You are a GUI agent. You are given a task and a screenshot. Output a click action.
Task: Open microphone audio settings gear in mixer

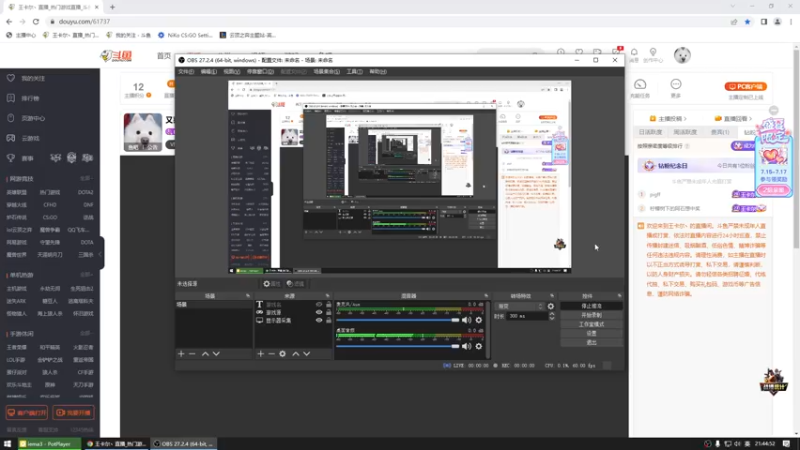point(479,320)
